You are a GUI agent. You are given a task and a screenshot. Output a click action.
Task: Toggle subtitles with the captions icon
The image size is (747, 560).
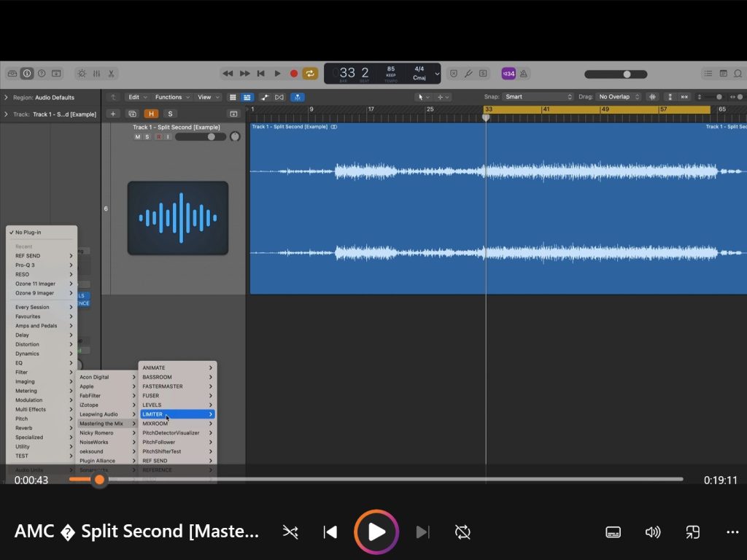click(614, 532)
